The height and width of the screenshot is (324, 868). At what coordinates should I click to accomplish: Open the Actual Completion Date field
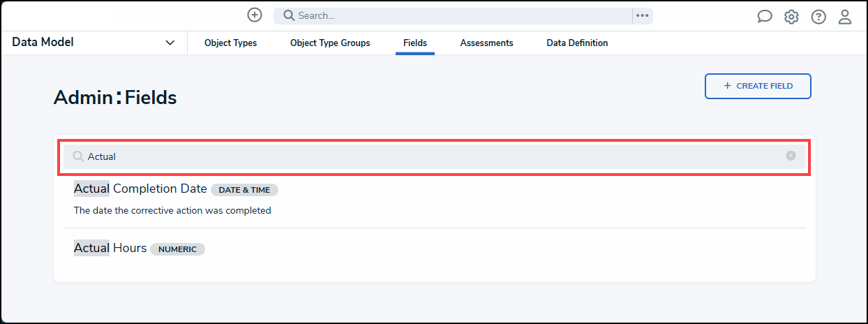tap(140, 189)
